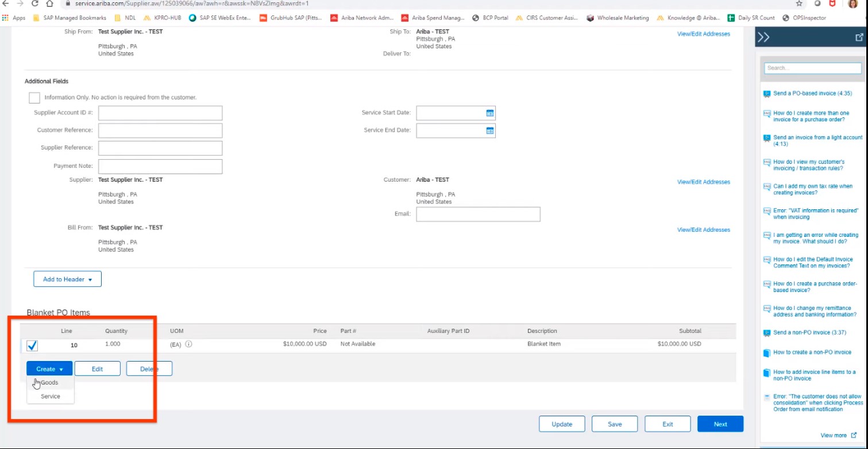868x449 pixels.
Task: Click document icon for customer consolidation error
Action: pyautogui.click(x=766, y=397)
